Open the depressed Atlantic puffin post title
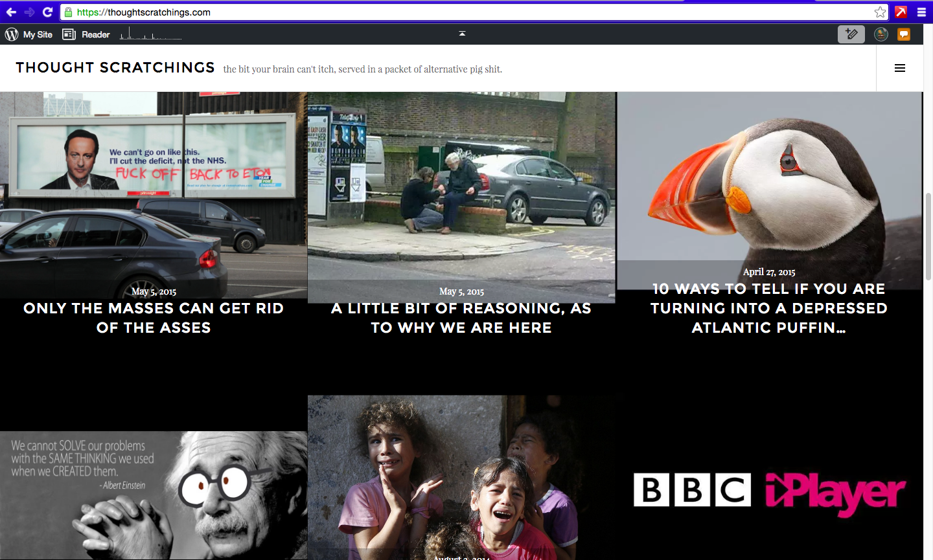933x560 pixels. 769,308
